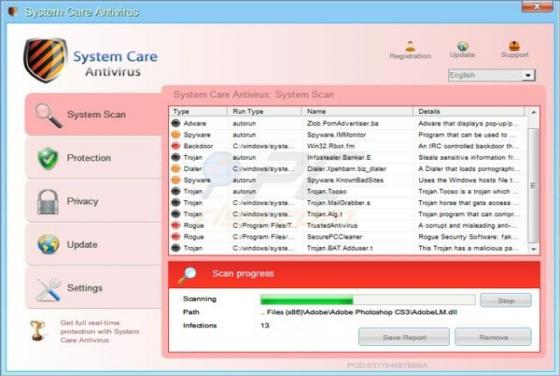Click the infections count value 13

[265, 325]
